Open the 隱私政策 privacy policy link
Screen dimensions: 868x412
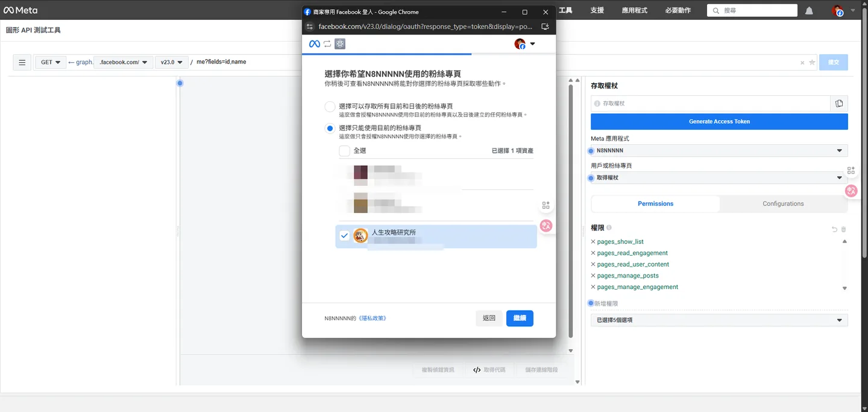[373, 318]
